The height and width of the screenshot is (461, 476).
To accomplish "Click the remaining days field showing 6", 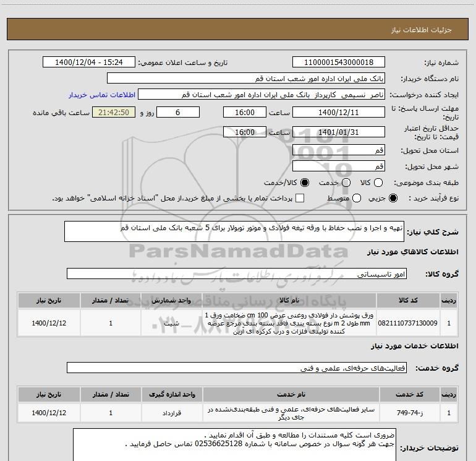I will (178, 112).
